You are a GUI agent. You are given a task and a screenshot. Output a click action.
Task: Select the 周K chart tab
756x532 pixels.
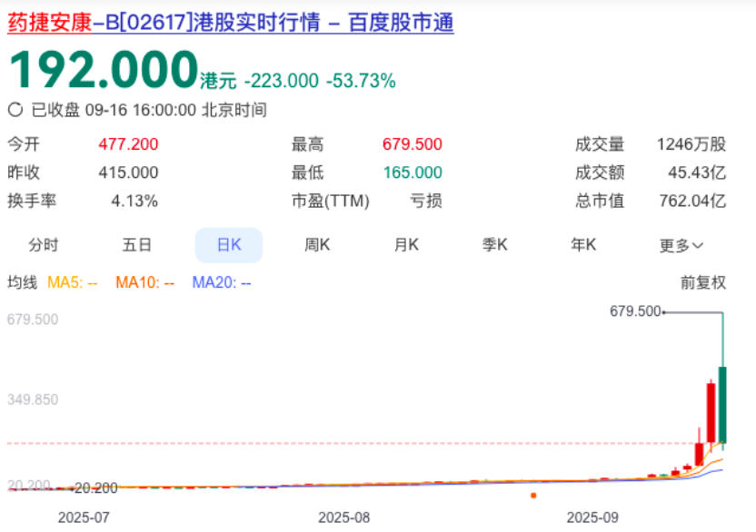[x=317, y=245]
